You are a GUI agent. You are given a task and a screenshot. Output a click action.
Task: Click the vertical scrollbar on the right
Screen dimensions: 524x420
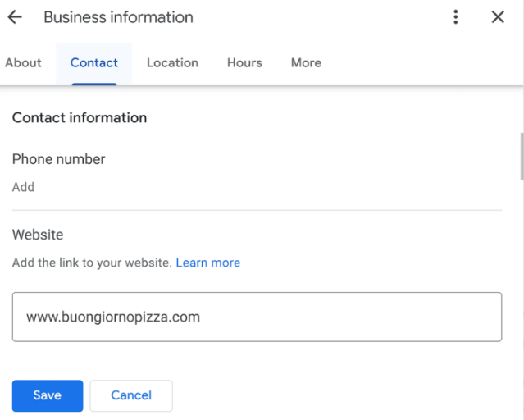tap(521, 156)
